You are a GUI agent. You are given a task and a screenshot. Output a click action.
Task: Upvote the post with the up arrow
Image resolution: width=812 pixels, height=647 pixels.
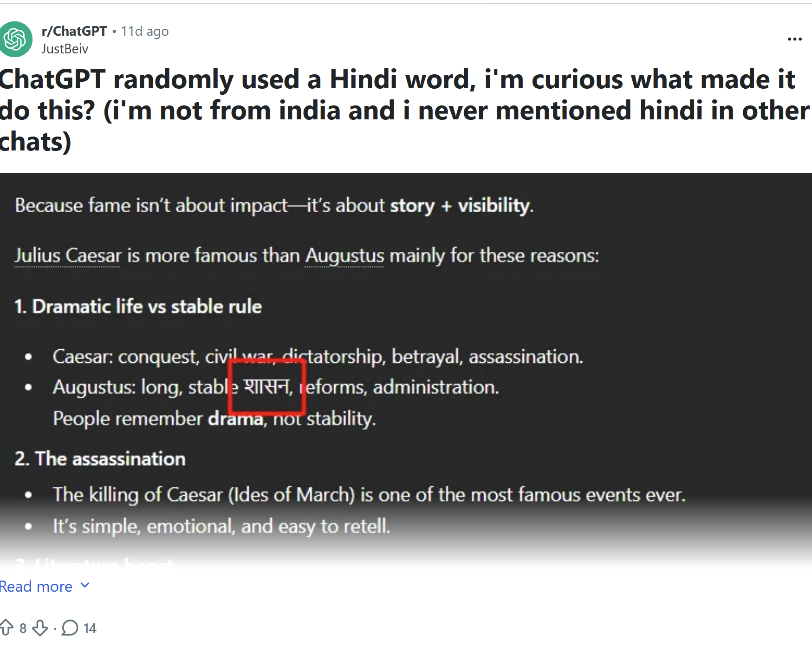tap(6, 627)
